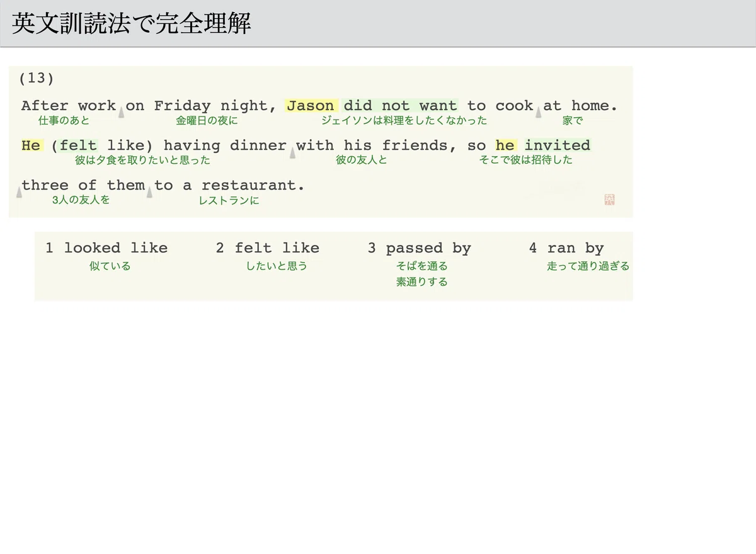The width and height of the screenshot is (756, 554).
Task: Click the translation 3人の友人を
Action: click(x=81, y=201)
